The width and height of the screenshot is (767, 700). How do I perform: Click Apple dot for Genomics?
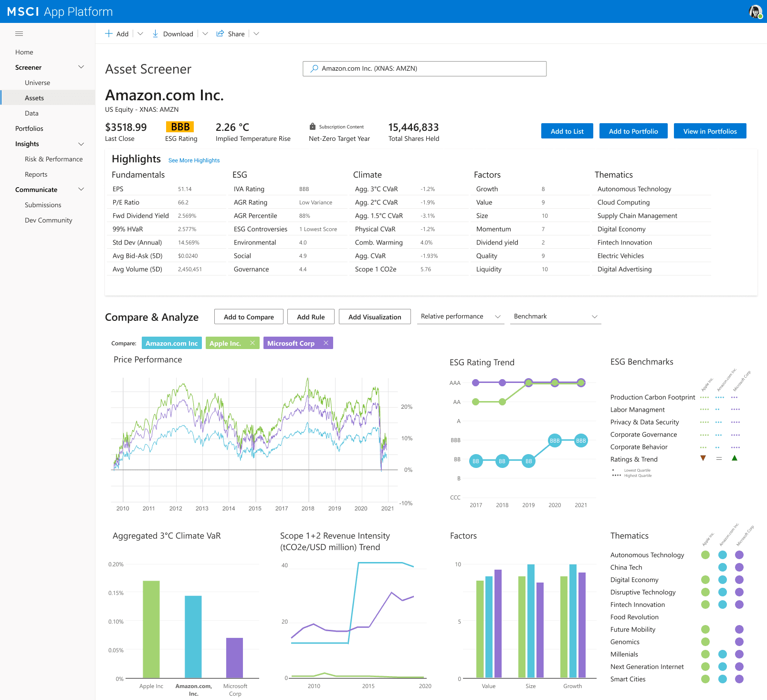point(705,642)
